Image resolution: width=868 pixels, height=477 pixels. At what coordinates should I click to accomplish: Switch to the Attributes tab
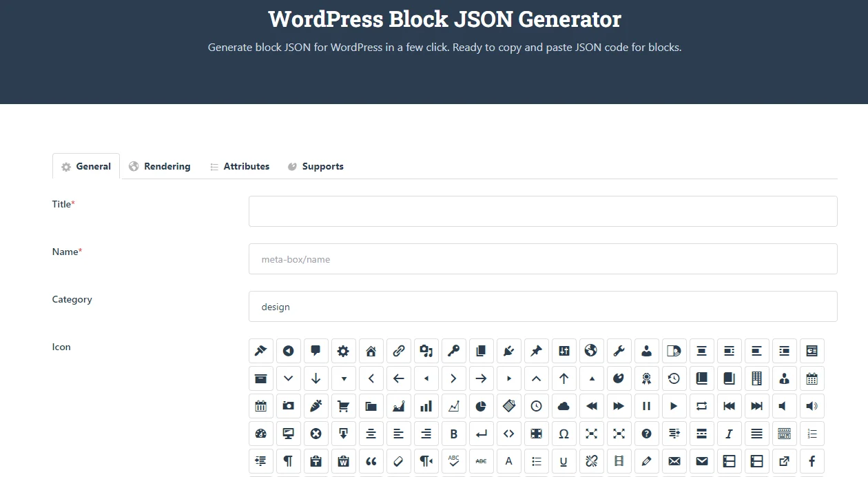coord(240,166)
